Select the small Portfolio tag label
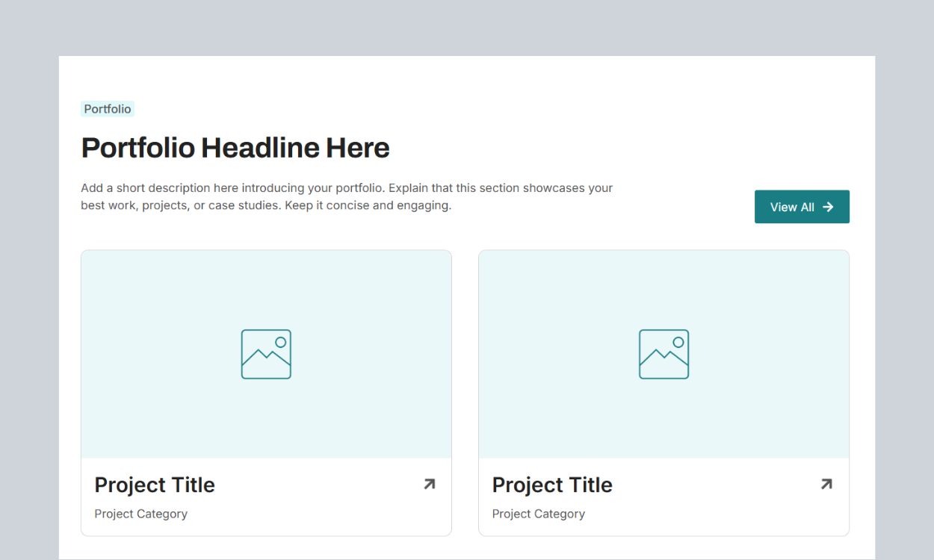The width and height of the screenshot is (934, 560). point(108,109)
